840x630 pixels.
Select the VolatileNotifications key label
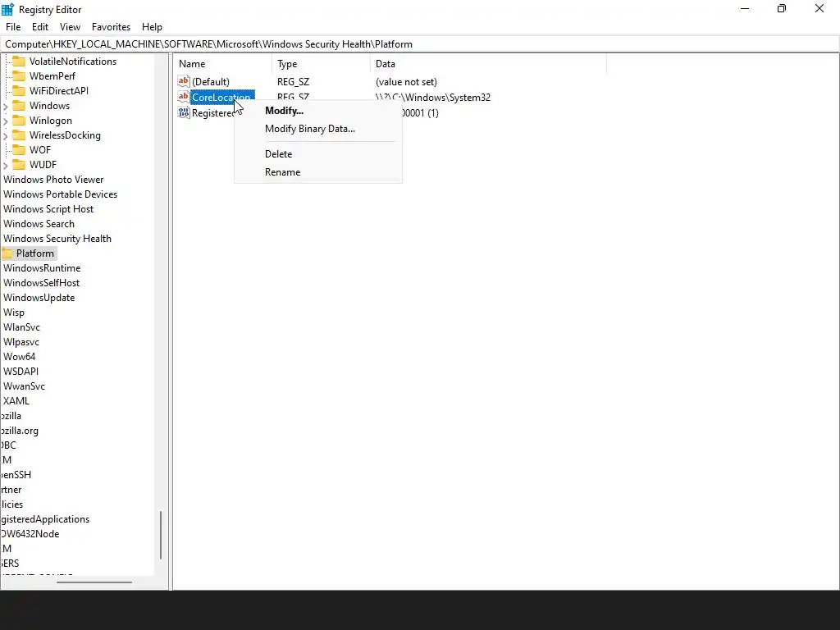pyautogui.click(x=73, y=61)
